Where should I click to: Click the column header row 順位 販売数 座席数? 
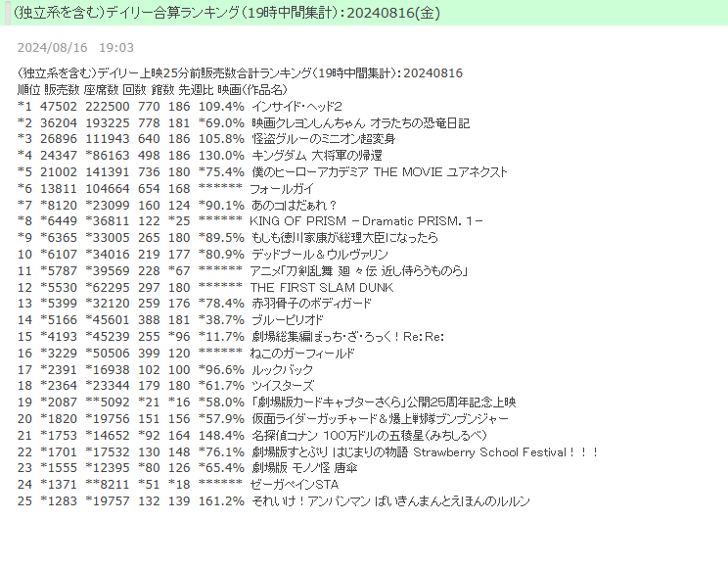pyautogui.click(x=153, y=89)
